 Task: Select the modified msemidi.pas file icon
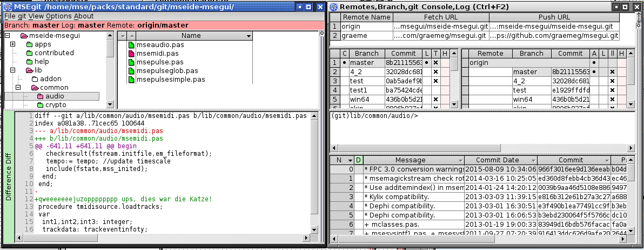coord(131,54)
